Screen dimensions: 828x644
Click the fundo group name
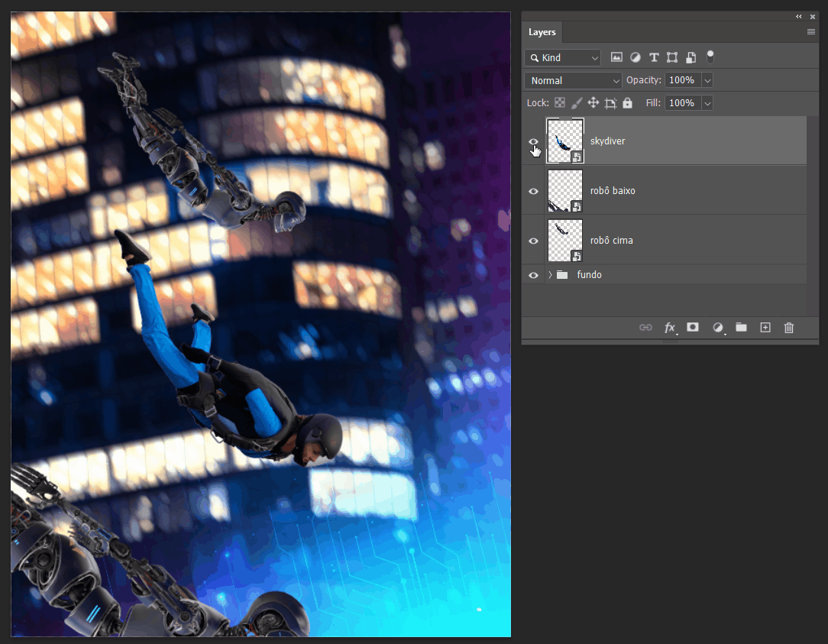click(x=590, y=275)
